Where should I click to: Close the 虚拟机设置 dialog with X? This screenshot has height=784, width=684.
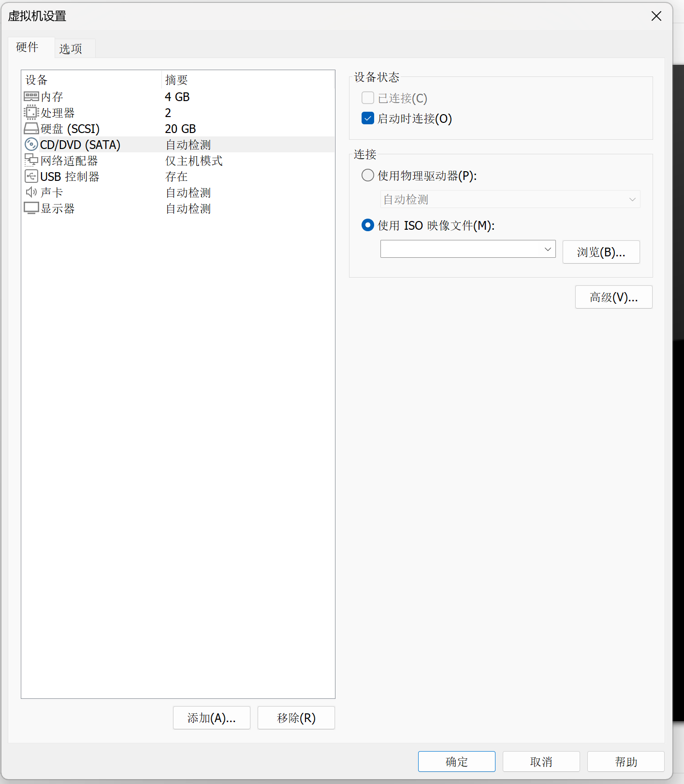656,16
